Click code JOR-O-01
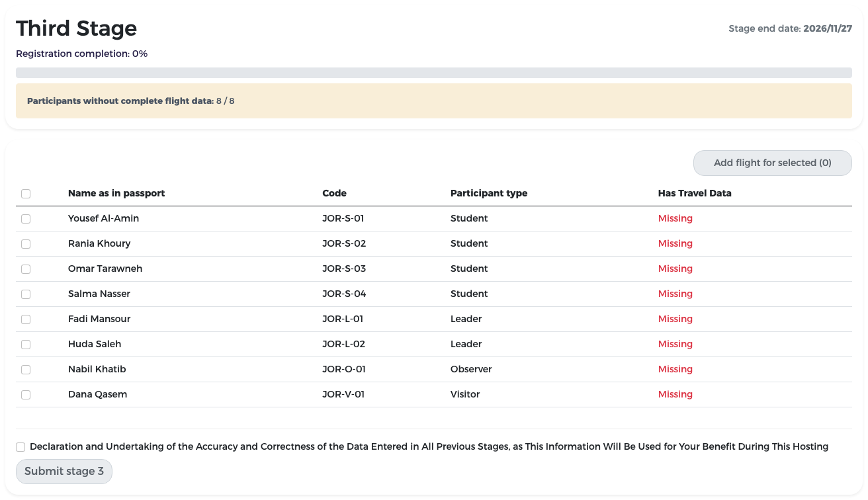This screenshot has height=500, width=868. pos(344,369)
